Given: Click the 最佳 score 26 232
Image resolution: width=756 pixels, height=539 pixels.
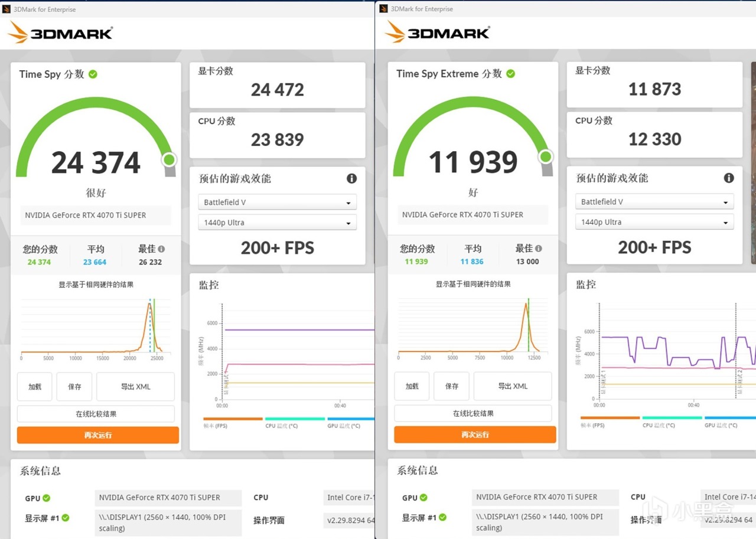Looking at the screenshot, I should click(x=150, y=262).
